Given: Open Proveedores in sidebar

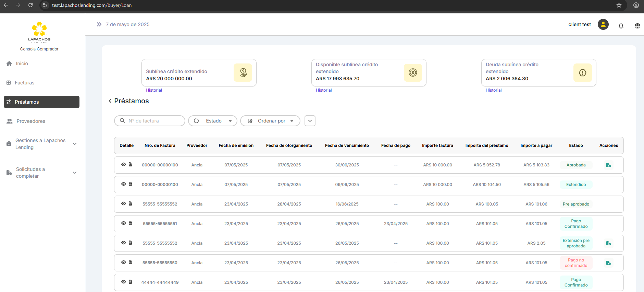Looking at the screenshot, I should pos(31,121).
